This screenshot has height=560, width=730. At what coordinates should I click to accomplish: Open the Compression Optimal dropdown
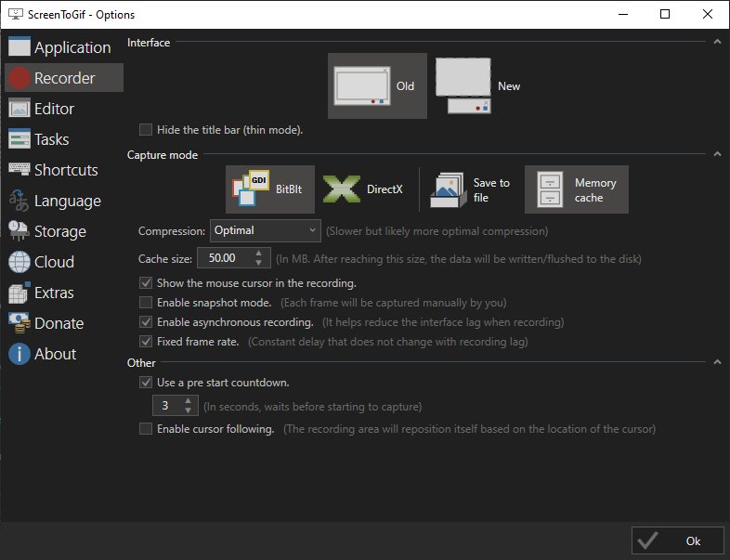coord(266,230)
